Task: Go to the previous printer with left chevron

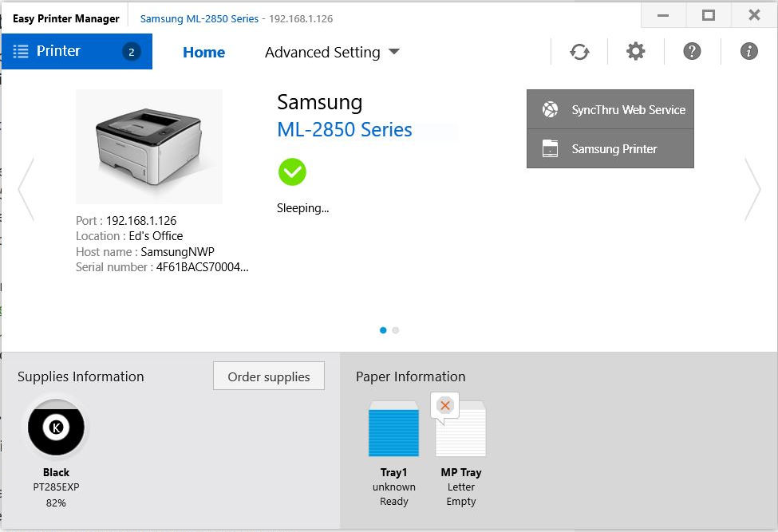Action: (x=26, y=189)
